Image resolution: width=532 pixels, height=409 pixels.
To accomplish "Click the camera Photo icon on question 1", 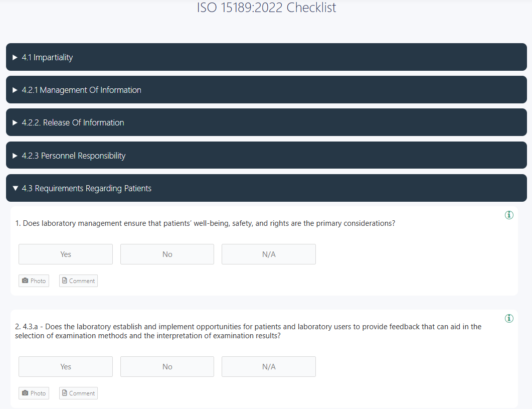I will click(x=25, y=281).
